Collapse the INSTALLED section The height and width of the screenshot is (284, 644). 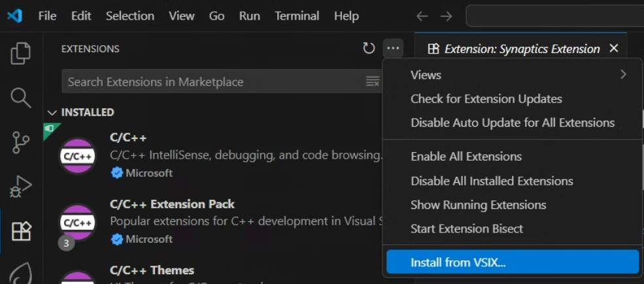coord(52,112)
